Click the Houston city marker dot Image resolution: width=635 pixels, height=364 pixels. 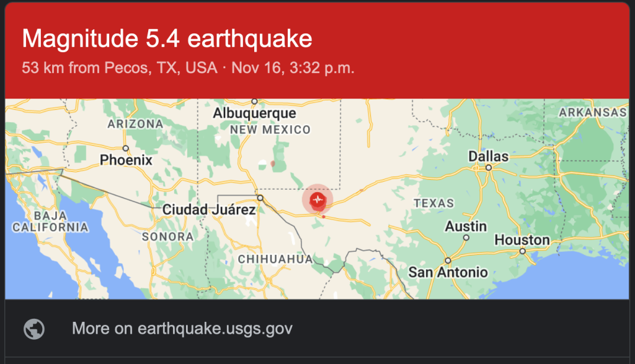(522, 251)
